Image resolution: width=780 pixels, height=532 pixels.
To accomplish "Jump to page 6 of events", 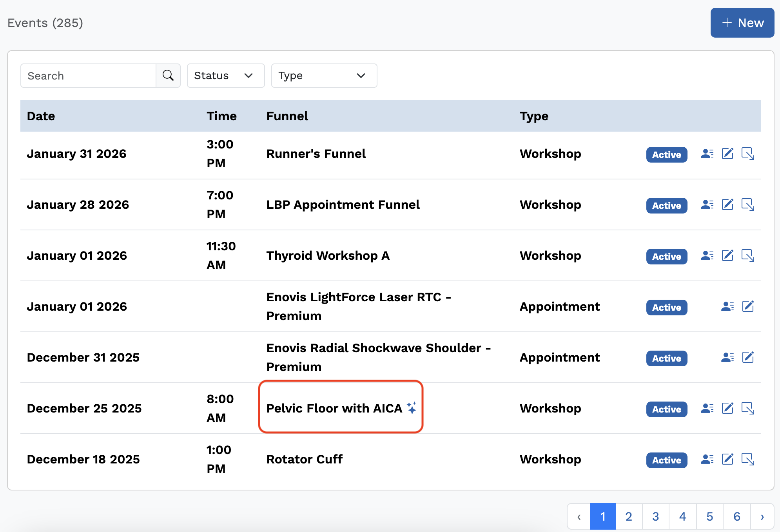I will coord(736,517).
